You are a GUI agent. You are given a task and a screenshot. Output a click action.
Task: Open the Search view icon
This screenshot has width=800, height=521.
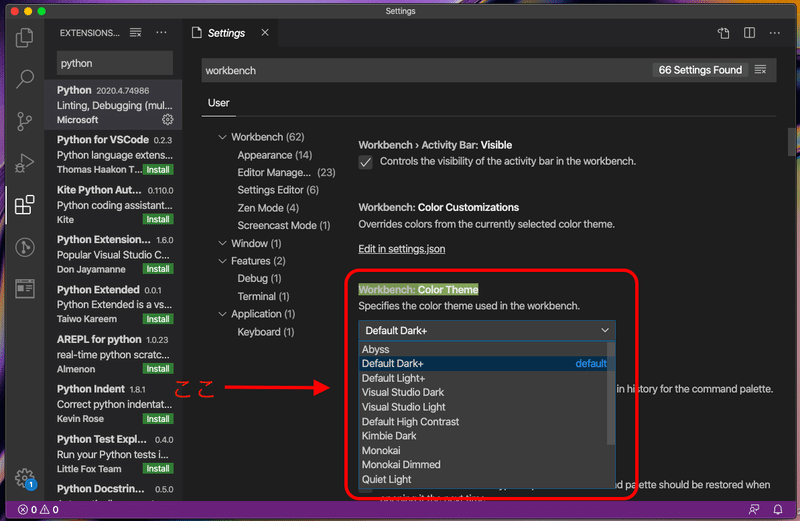[24, 79]
